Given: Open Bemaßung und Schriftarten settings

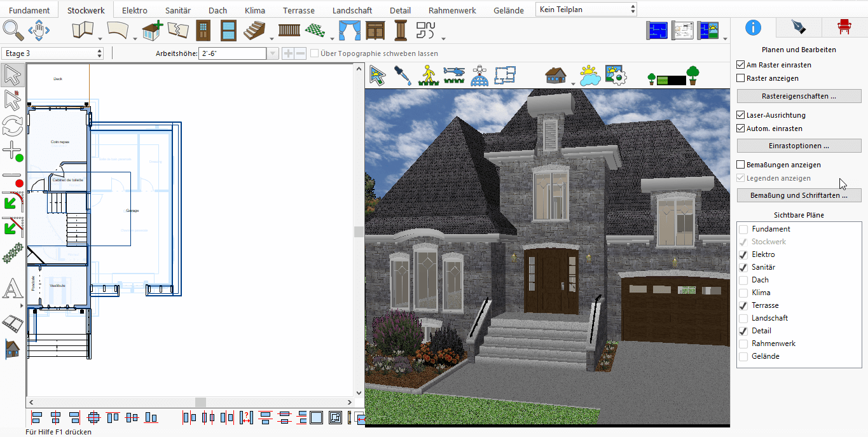Looking at the screenshot, I should 799,195.
